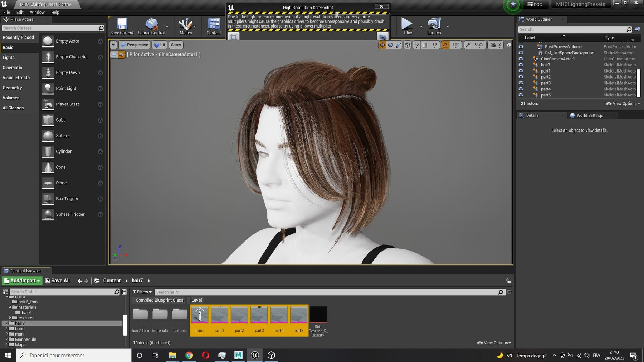Toggle scale snapping arrow icon
The width and height of the screenshot is (644, 362).
[x=468, y=45]
